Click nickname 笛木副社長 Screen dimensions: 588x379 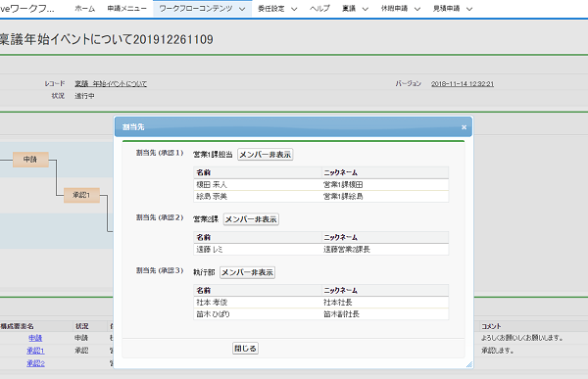341,314
